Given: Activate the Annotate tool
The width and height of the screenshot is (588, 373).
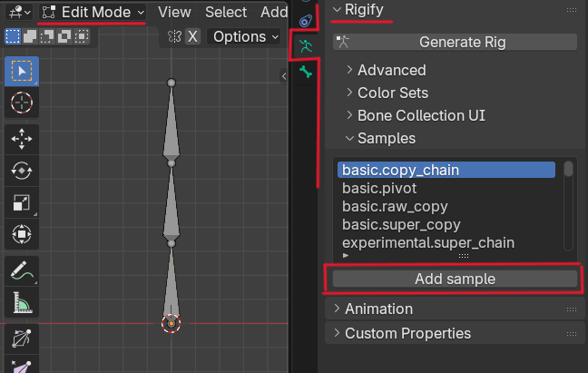Looking at the screenshot, I should coord(21,270).
